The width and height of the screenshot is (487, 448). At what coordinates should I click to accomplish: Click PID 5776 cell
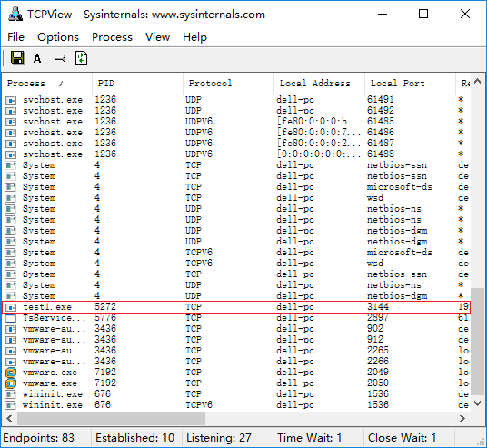tap(105, 318)
